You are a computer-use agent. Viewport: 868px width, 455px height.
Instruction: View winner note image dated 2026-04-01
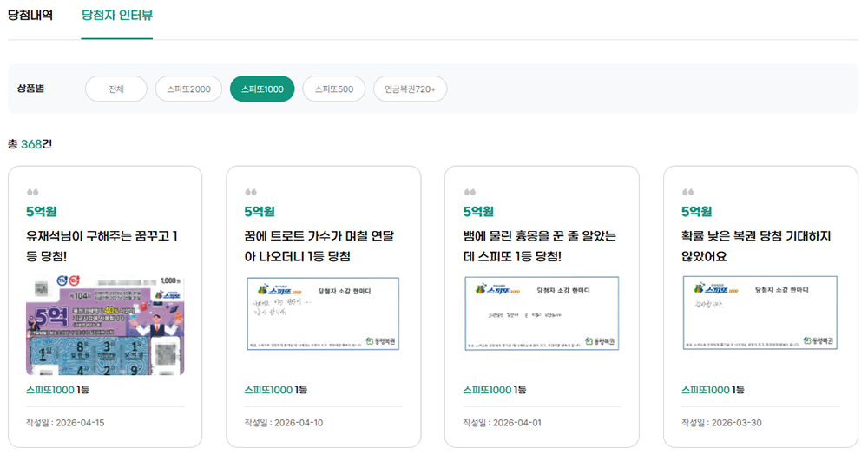542,313
